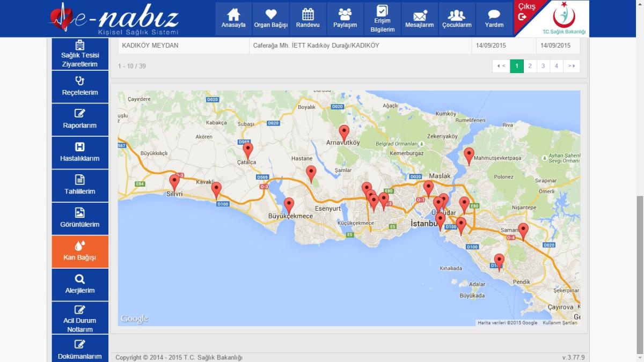Select the Paylaşım people icon
Image resolution: width=644 pixels, height=362 pixels.
(x=345, y=14)
